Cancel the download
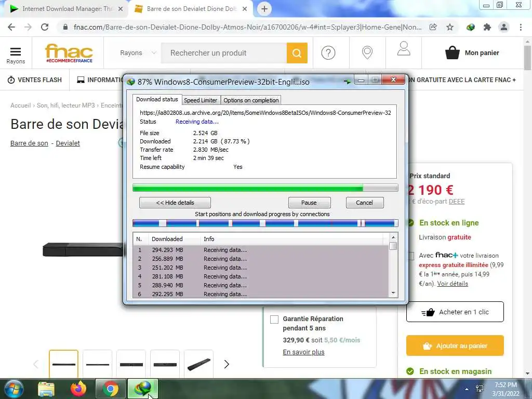Screen dimensions: 532x399 [x=365, y=203]
